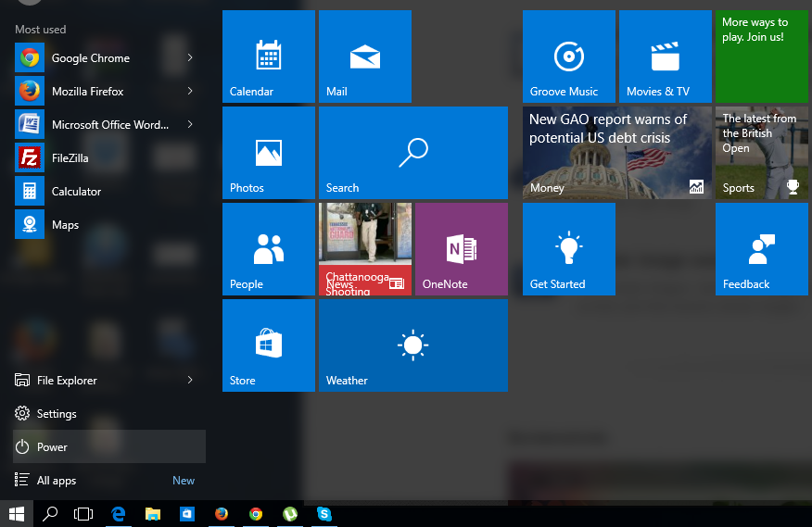The height and width of the screenshot is (527, 812).
Task: Open Chrome from the taskbar
Action: 255,513
